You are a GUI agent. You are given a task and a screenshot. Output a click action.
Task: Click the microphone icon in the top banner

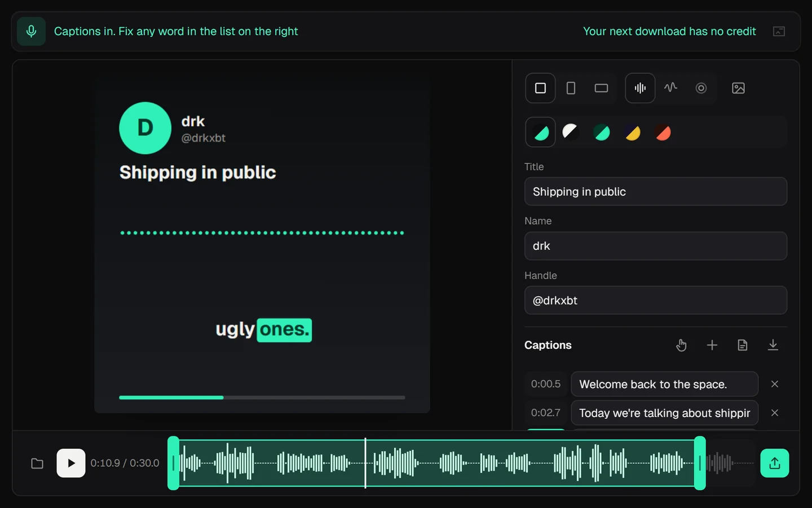coord(31,31)
